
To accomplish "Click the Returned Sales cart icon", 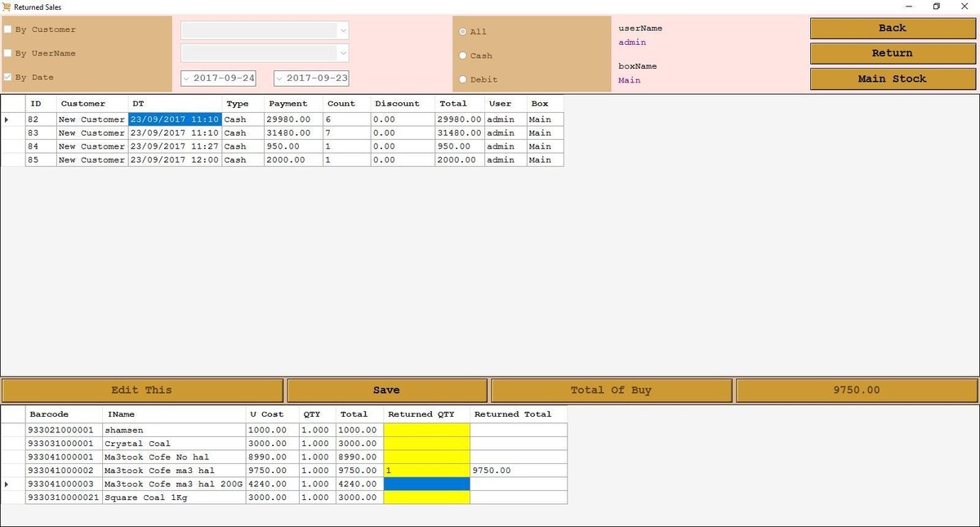I will (x=7, y=7).
